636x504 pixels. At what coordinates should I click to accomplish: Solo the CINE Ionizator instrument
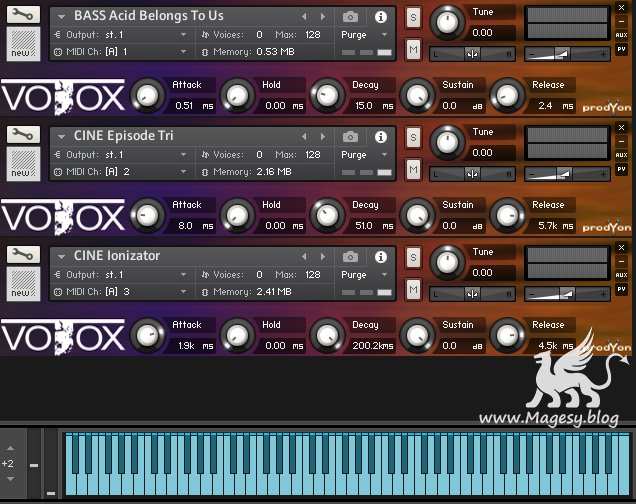click(x=413, y=257)
